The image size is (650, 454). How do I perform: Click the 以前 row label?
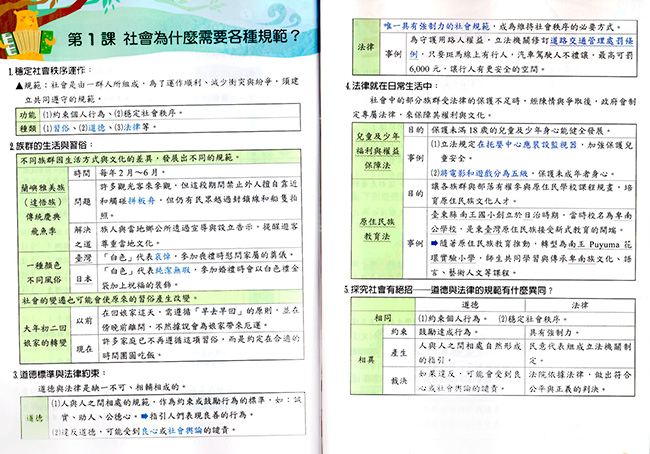(85, 320)
